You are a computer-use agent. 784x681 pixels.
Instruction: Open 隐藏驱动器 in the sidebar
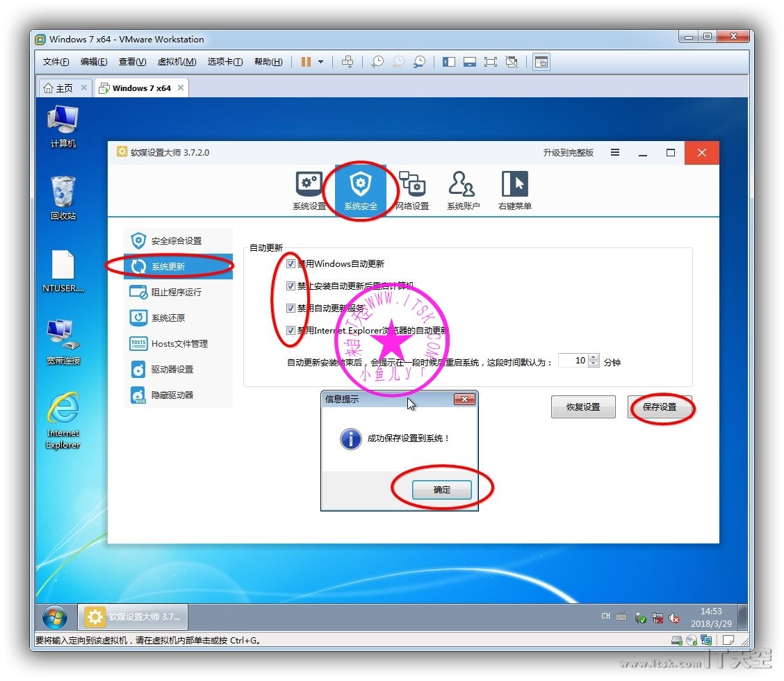coord(172,395)
